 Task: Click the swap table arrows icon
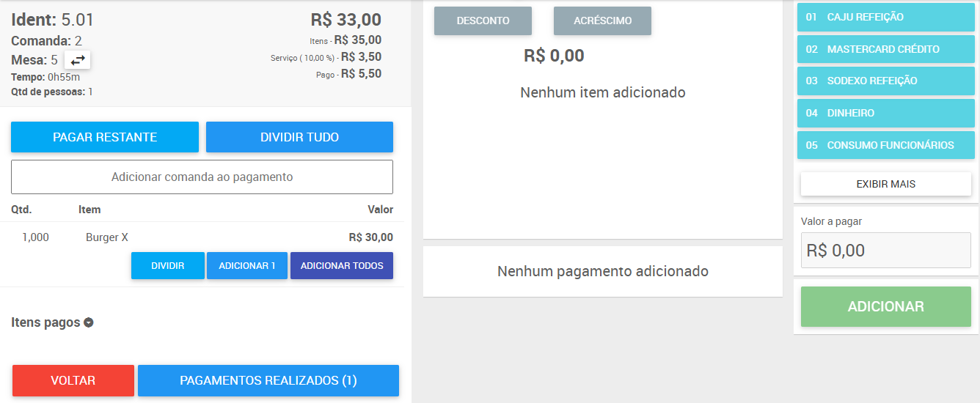point(78,60)
